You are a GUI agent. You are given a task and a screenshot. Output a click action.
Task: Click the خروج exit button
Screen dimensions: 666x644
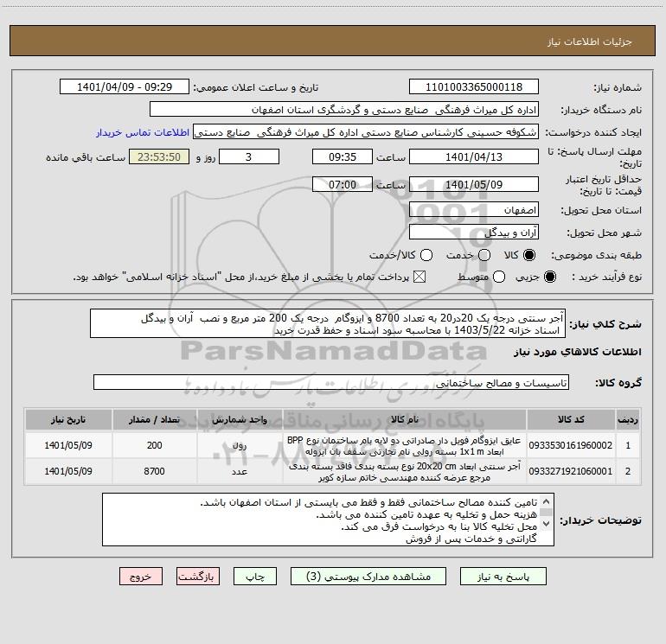click(x=141, y=577)
